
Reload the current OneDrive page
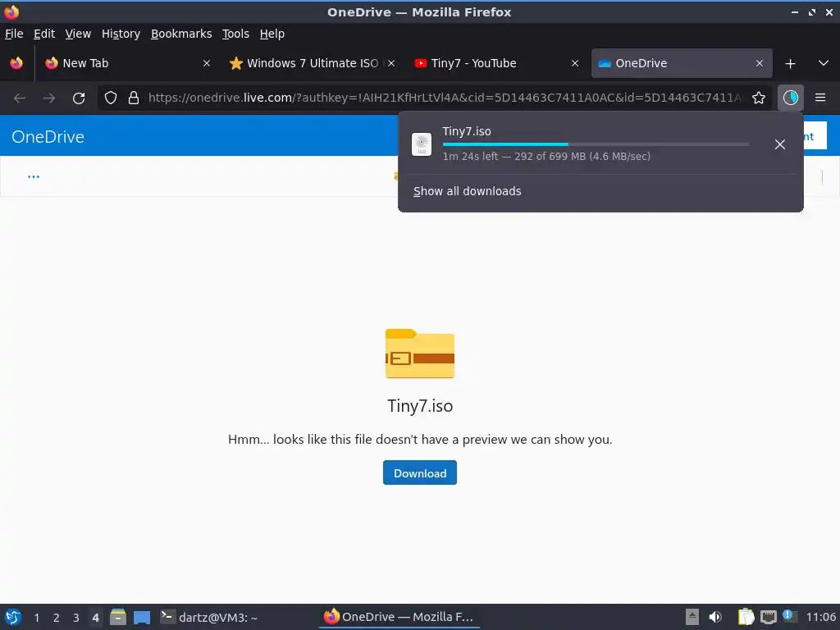pos(79,98)
